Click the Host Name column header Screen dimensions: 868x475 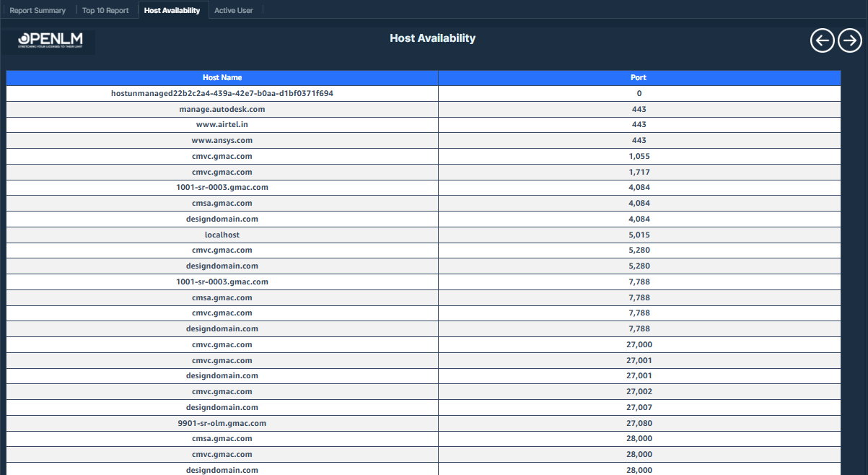222,77
